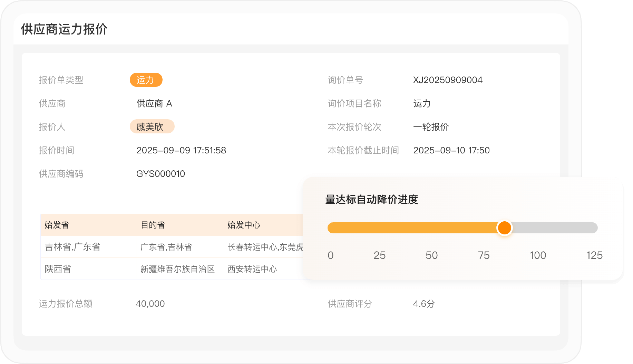Click the 戚美欣 quoter name tag
The width and height of the screenshot is (633, 364).
pyautogui.click(x=152, y=127)
